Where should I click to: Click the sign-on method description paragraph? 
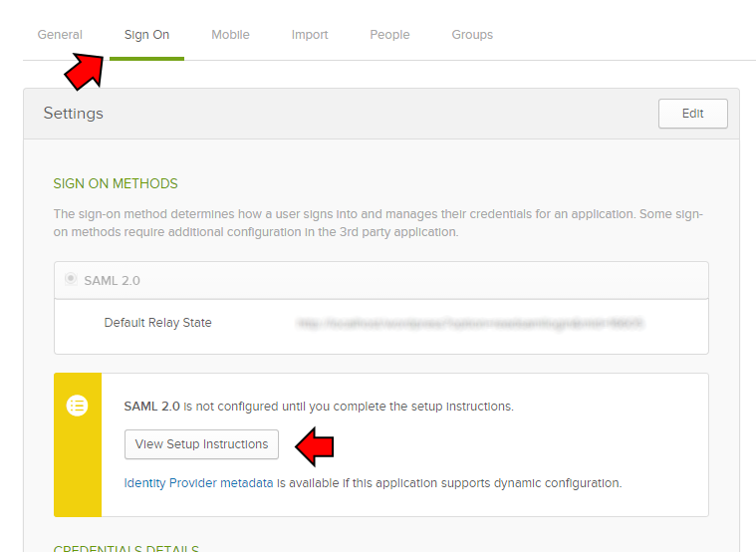[379, 223]
